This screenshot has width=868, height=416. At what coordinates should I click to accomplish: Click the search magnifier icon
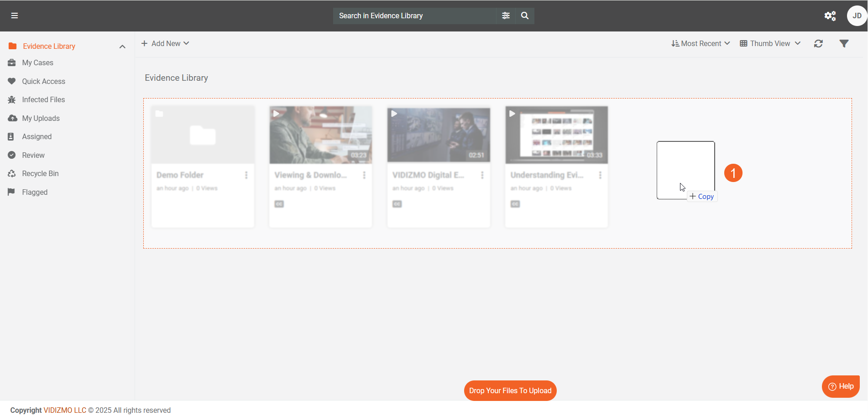[525, 16]
